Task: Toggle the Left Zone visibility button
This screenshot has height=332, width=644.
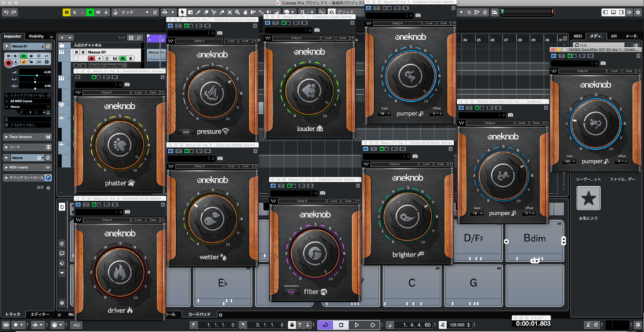Action: coord(606,13)
